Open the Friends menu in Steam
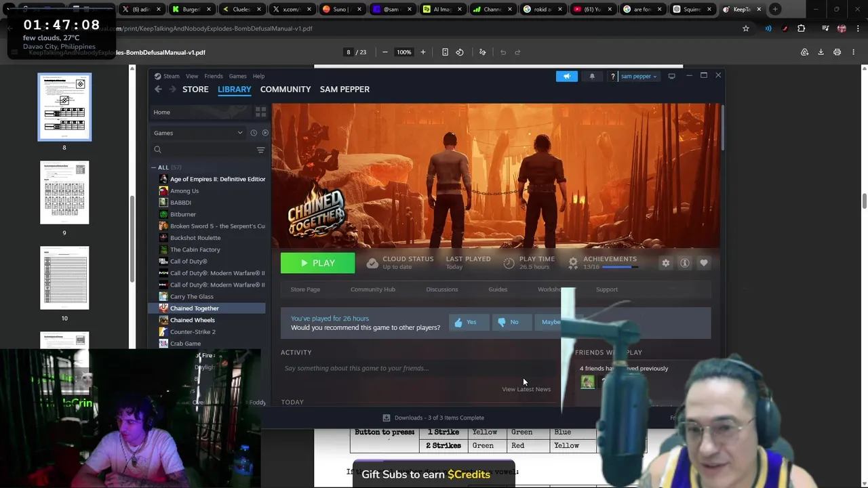 coord(214,76)
